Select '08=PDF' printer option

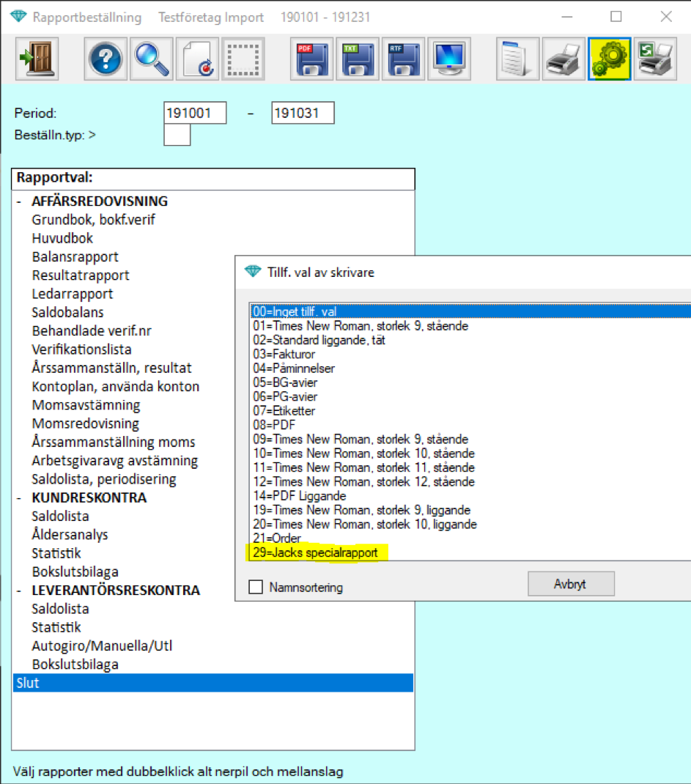coord(274,425)
